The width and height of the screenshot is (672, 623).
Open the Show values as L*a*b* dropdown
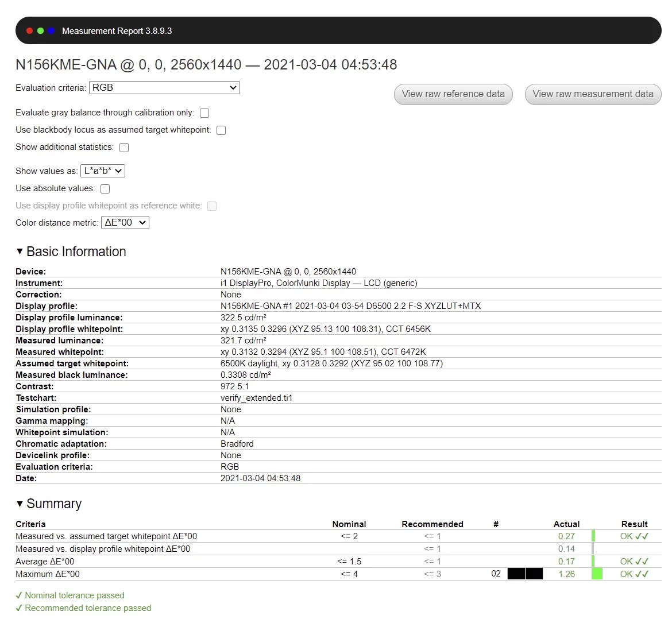pyautogui.click(x=103, y=171)
